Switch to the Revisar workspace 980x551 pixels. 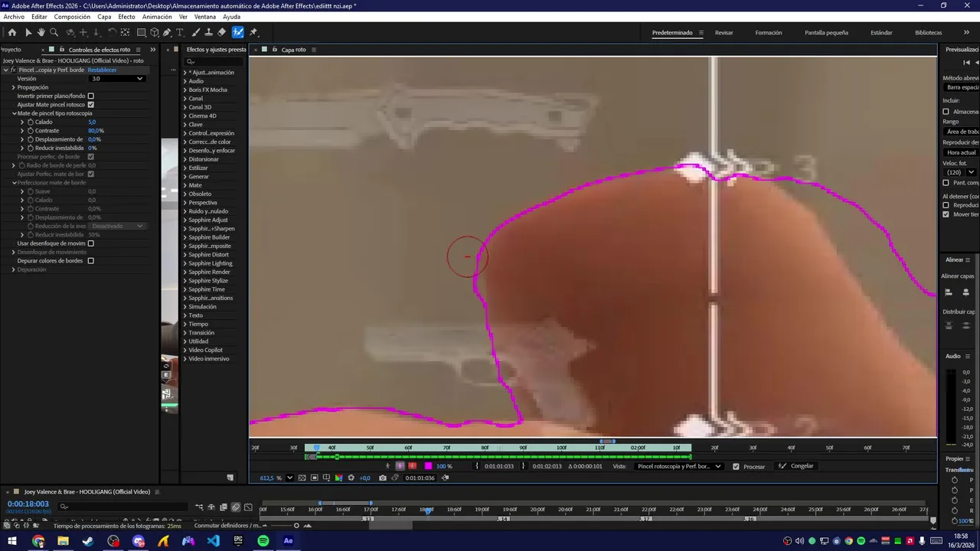click(x=724, y=33)
